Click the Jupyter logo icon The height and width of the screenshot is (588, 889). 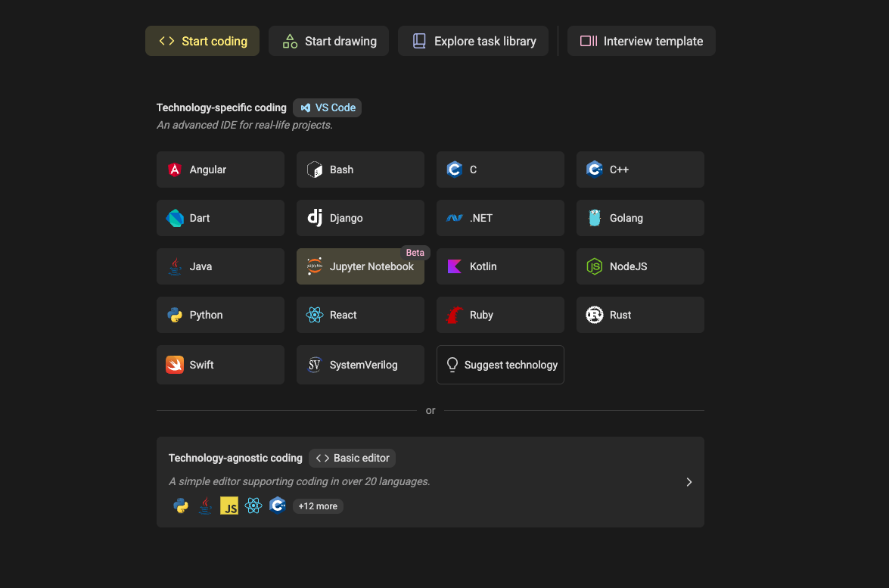click(x=315, y=266)
